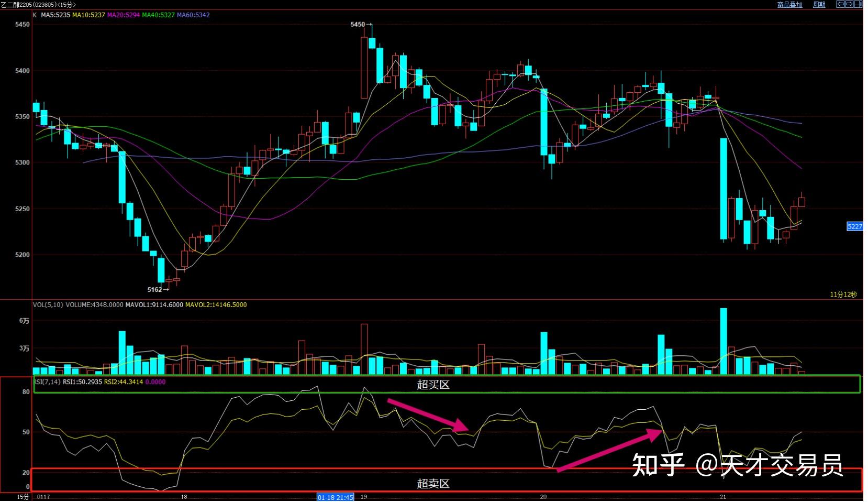The height and width of the screenshot is (502, 868).
Task: Click the 0117 date label on time axis
Action: 43,497
